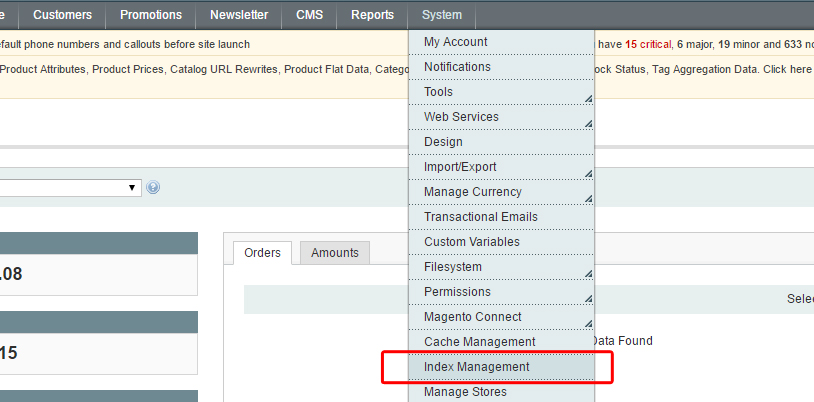The image size is (814, 402).
Task: Expand the Filesystem submenu
Action: [x=501, y=267]
